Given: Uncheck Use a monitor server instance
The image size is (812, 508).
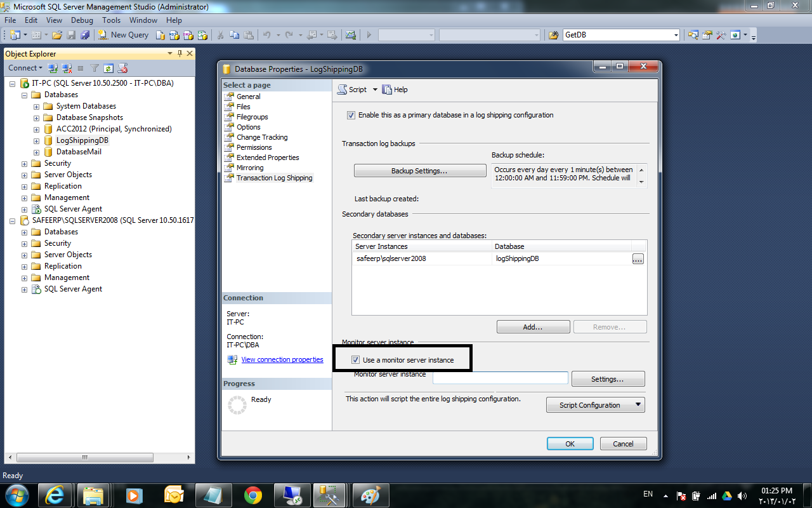Looking at the screenshot, I should tap(355, 360).
